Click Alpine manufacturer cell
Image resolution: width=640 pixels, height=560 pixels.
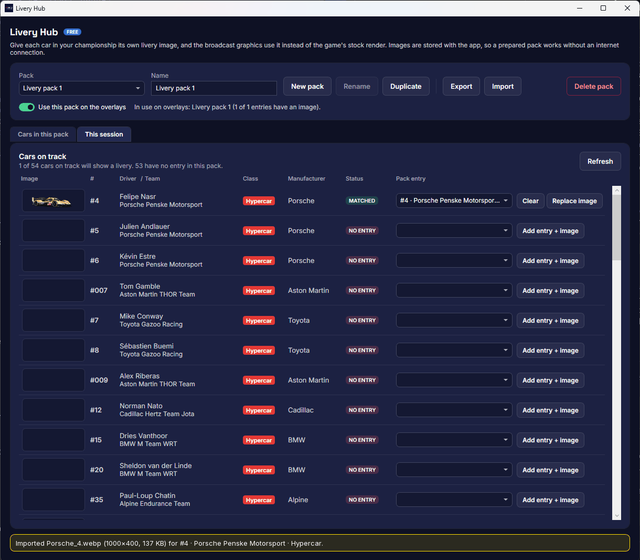click(x=298, y=500)
